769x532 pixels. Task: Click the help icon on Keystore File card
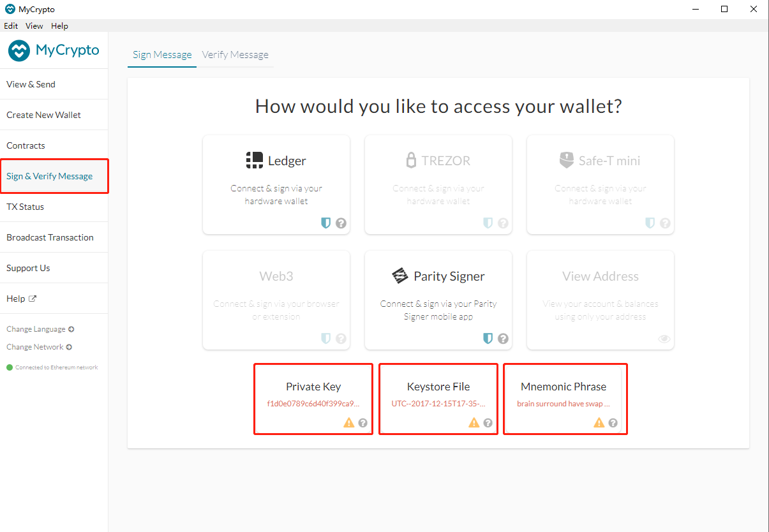pos(488,422)
